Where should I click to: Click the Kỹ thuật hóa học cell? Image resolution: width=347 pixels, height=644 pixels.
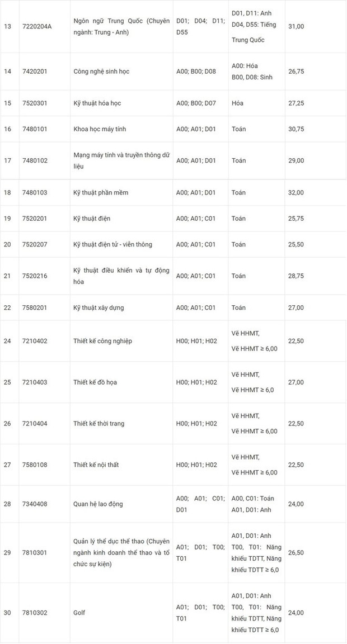pos(97,103)
